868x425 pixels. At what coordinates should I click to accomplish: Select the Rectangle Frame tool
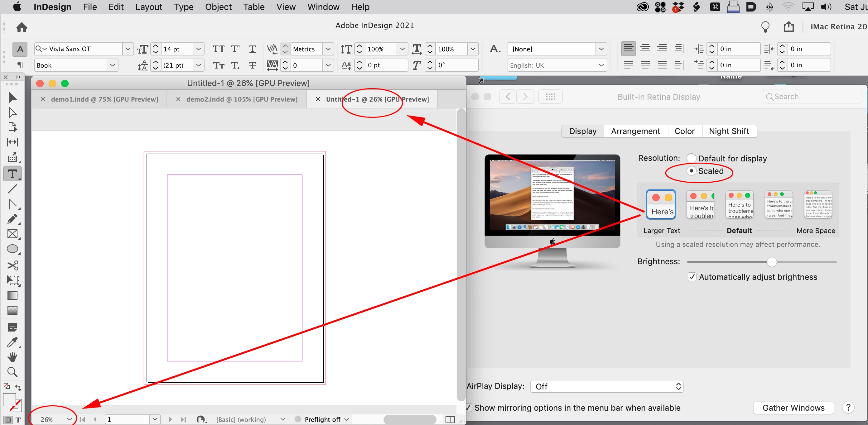click(12, 234)
